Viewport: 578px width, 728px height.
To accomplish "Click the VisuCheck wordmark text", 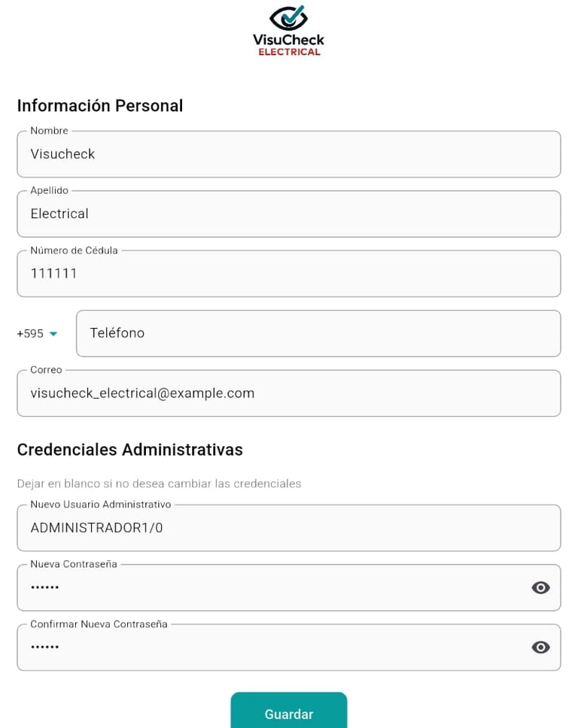I will (288, 40).
